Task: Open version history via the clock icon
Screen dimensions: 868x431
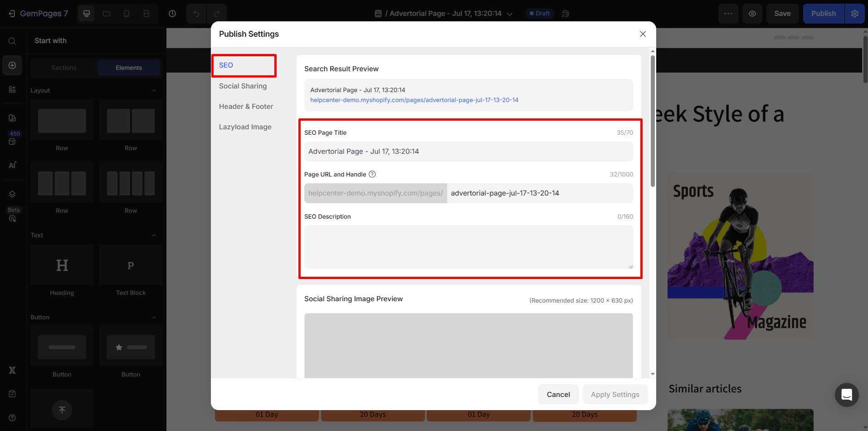Action: pyautogui.click(x=172, y=13)
